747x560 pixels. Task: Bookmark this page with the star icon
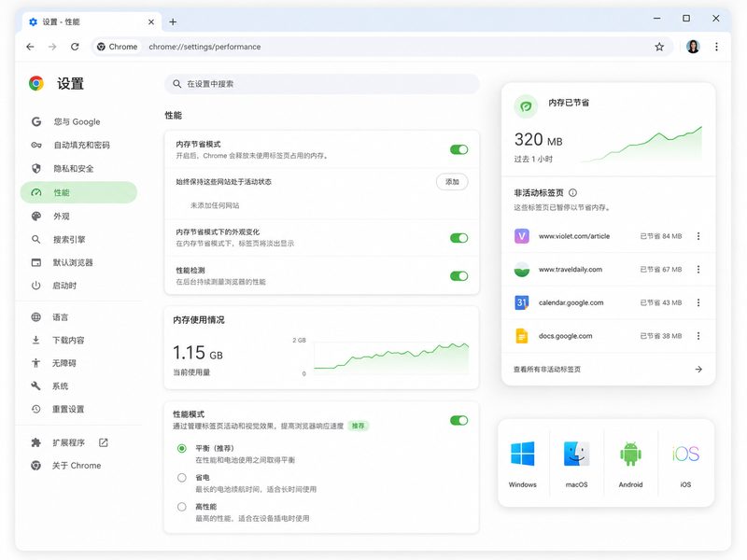[x=659, y=47]
